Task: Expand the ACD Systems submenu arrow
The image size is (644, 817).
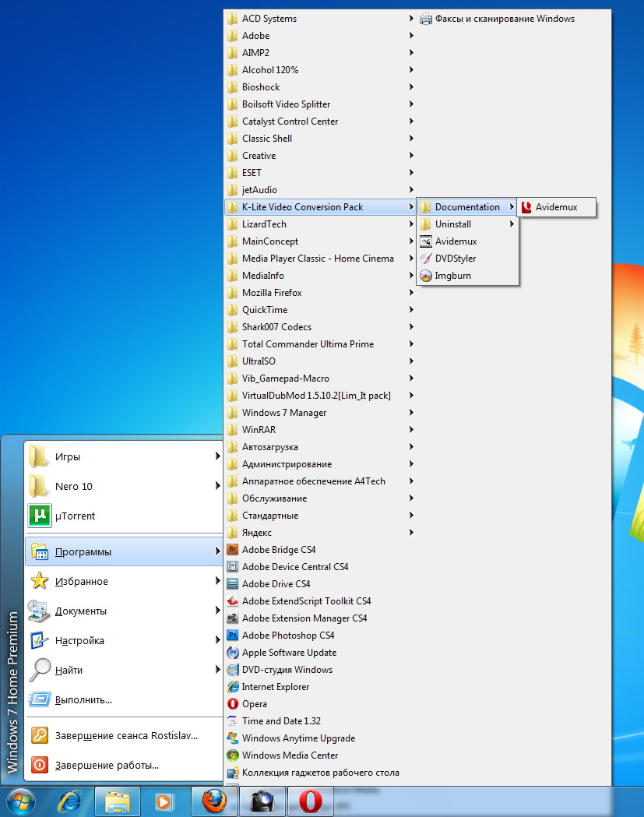Action: click(411, 18)
